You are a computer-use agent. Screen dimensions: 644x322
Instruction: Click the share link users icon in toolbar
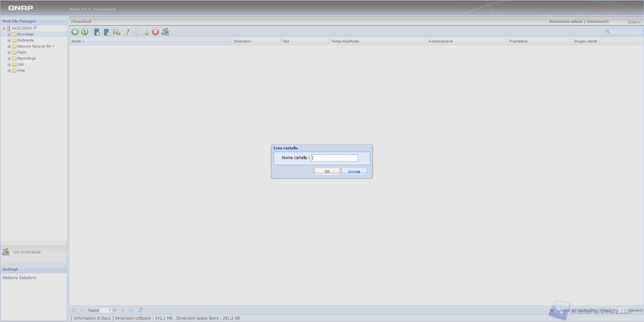[x=165, y=32]
